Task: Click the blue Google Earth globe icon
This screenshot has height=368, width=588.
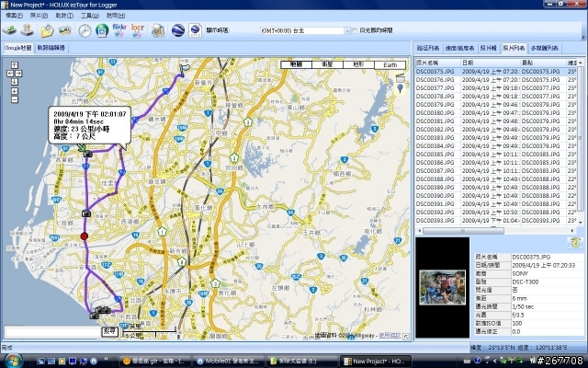Action: coord(178,30)
